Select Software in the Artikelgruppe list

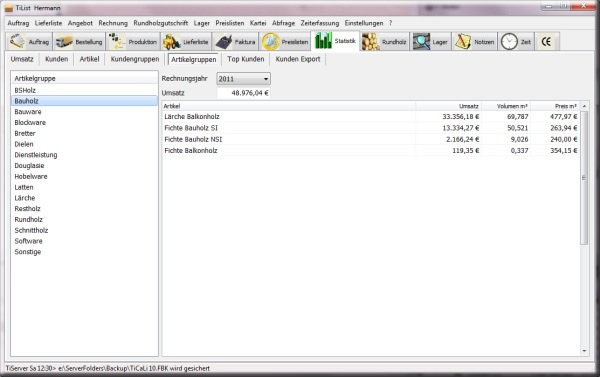84,241
